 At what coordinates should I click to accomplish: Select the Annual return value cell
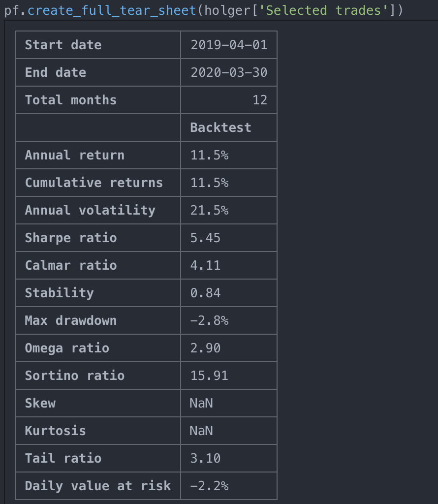pyautogui.click(x=229, y=155)
